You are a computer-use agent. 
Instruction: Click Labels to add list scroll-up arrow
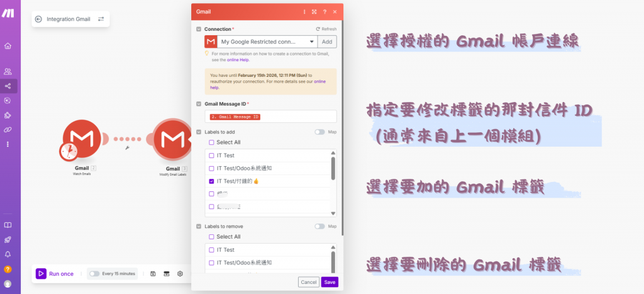[333, 153]
